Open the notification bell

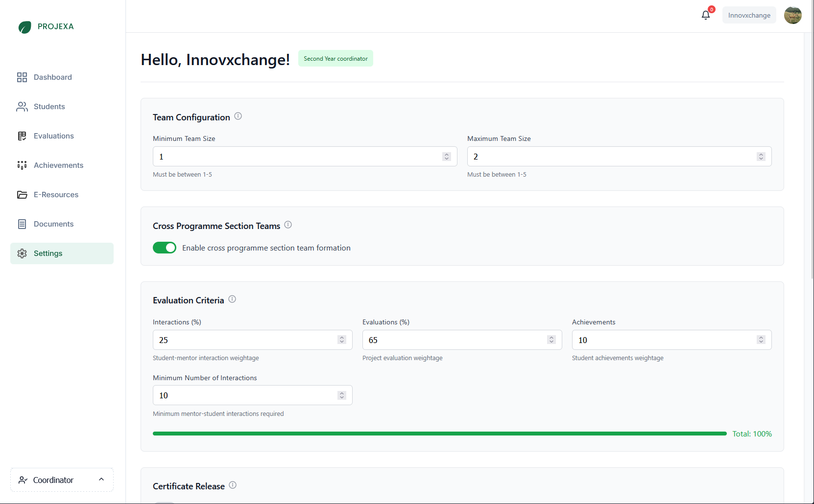(x=705, y=15)
